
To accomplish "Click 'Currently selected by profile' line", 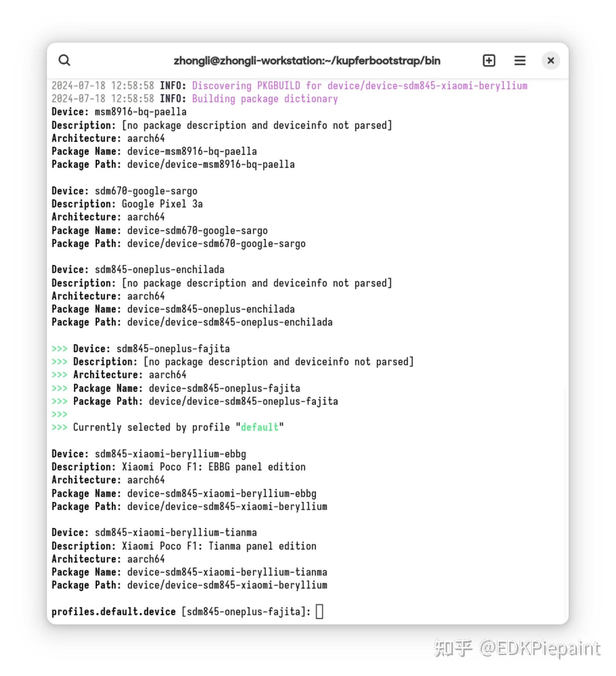I will click(x=168, y=427).
